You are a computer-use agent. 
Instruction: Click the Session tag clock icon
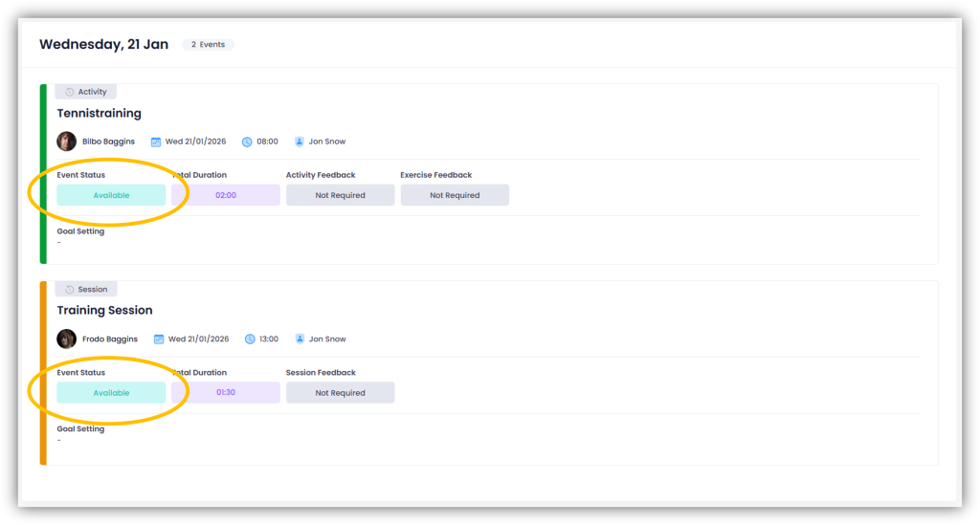click(69, 289)
